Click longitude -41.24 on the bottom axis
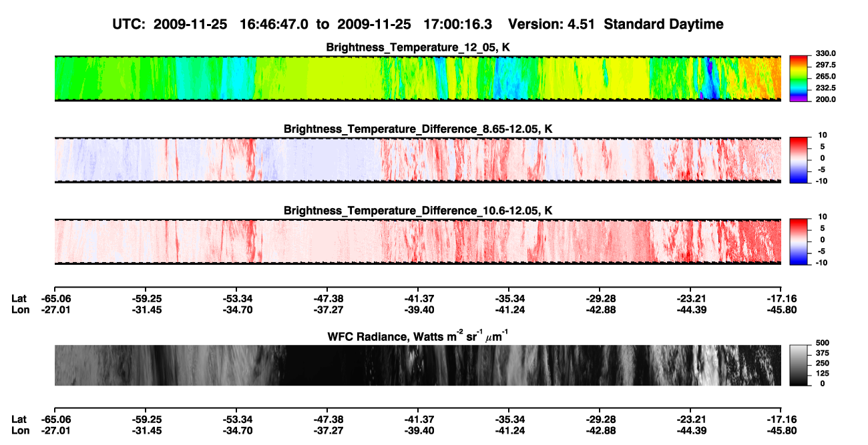The width and height of the screenshot is (868, 445). [510, 431]
